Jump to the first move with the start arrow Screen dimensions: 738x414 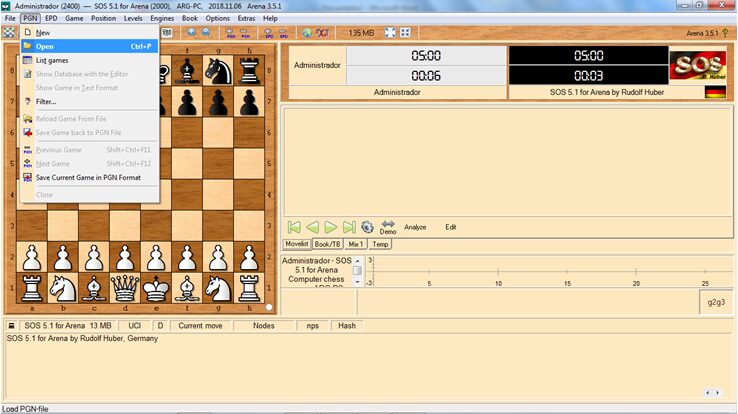[x=294, y=227]
